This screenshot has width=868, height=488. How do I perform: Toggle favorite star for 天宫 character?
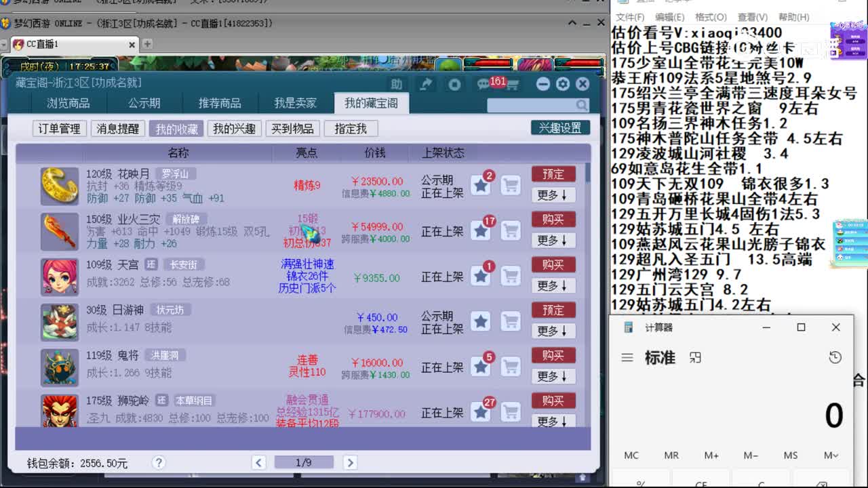pos(481,276)
